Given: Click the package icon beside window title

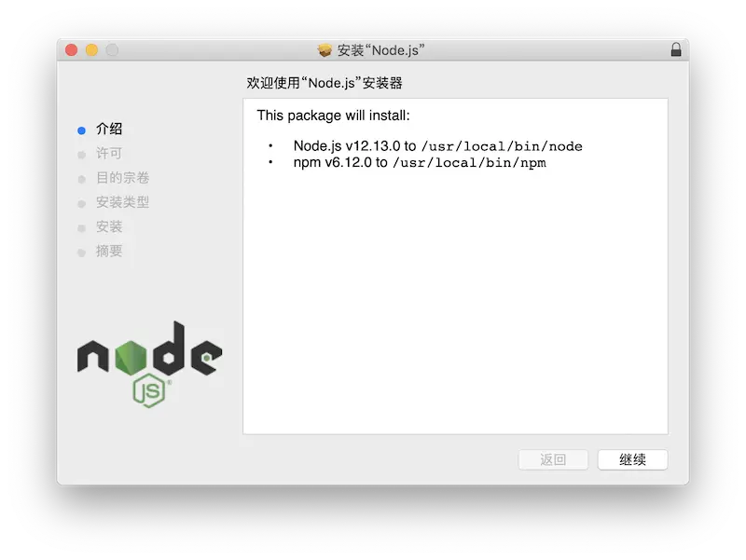Looking at the screenshot, I should [x=325, y=50].
